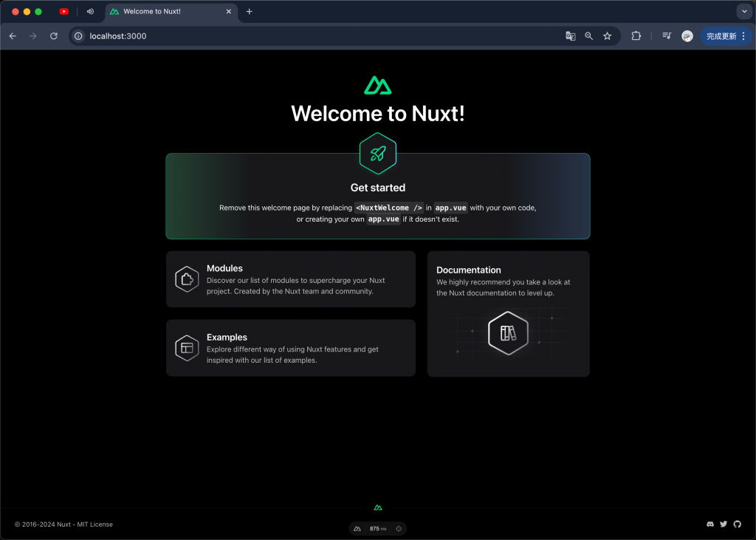Viewport: 756px width, 540px height.
Task: Open the media controls button
Action: point(667,35)
